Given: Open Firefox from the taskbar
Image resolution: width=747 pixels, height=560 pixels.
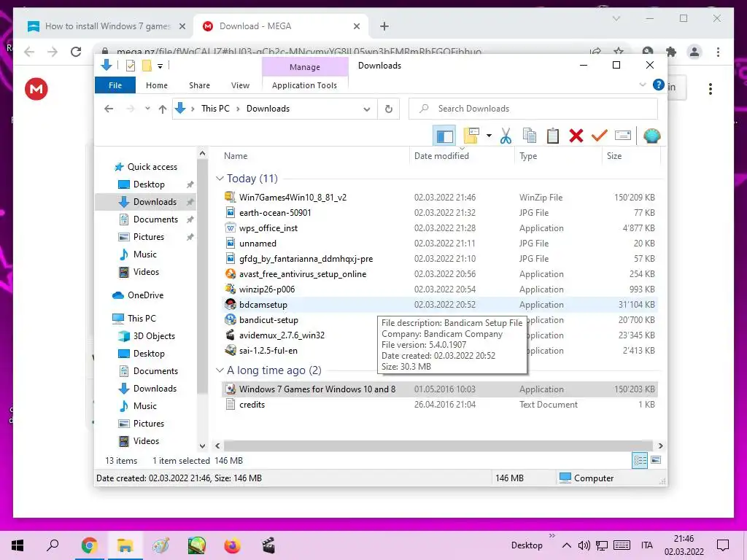Looking at the screenshot, I should point(232,545).
